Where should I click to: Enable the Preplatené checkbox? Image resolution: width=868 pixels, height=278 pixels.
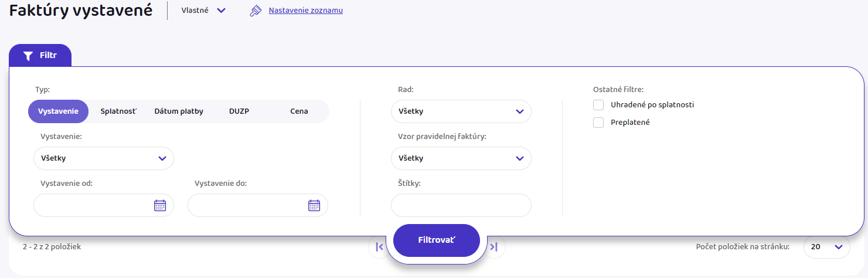(x=598, y=123)
